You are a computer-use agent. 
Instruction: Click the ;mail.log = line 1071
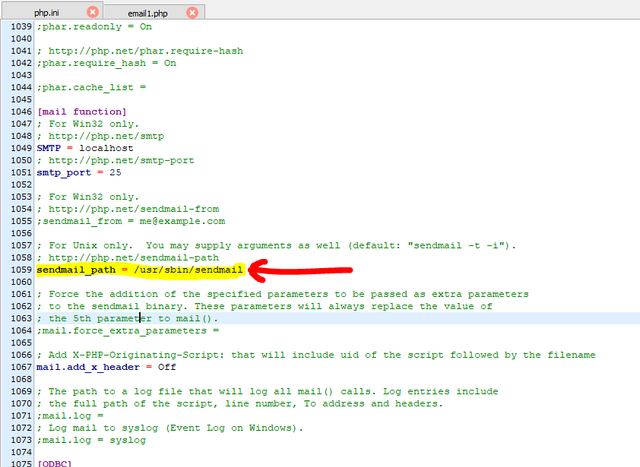(x=70, y=416)
